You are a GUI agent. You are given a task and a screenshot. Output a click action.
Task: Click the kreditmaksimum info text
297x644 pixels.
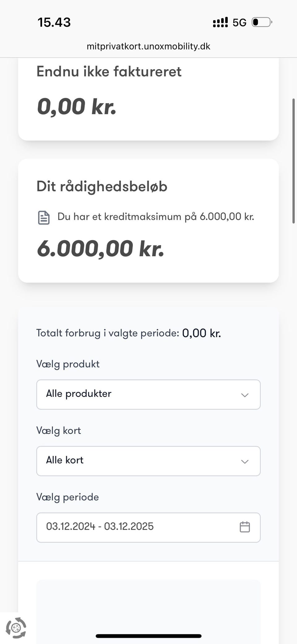click(156, 217)
